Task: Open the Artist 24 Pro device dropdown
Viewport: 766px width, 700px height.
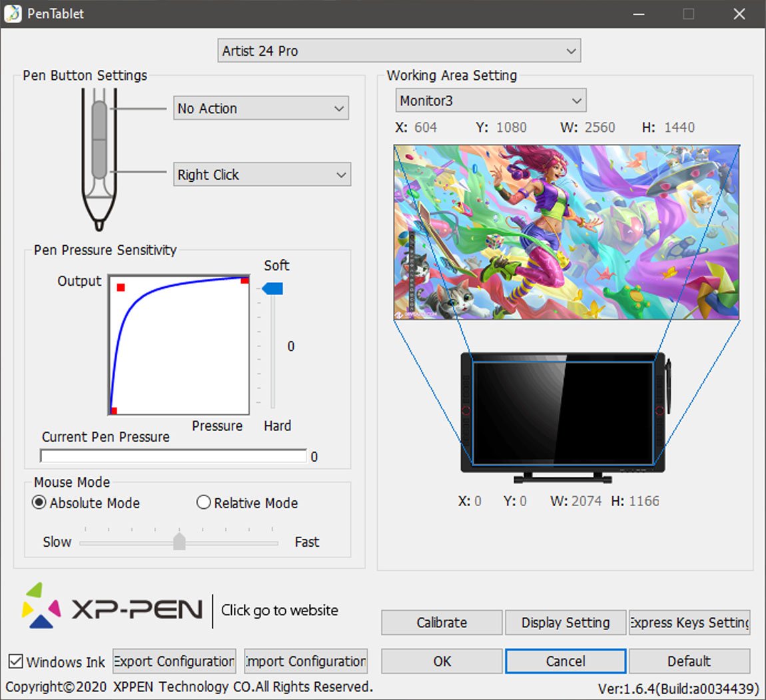Action: (399, 51)
